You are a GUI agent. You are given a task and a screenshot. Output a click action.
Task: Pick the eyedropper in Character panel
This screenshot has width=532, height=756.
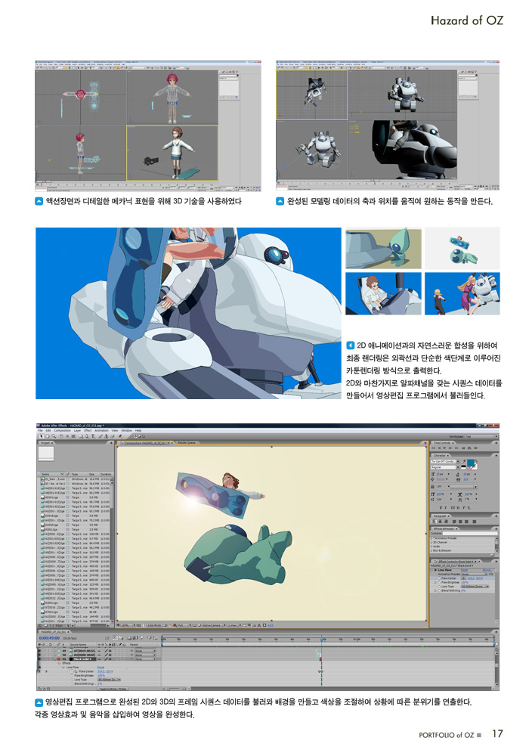[x=463, y=461]
